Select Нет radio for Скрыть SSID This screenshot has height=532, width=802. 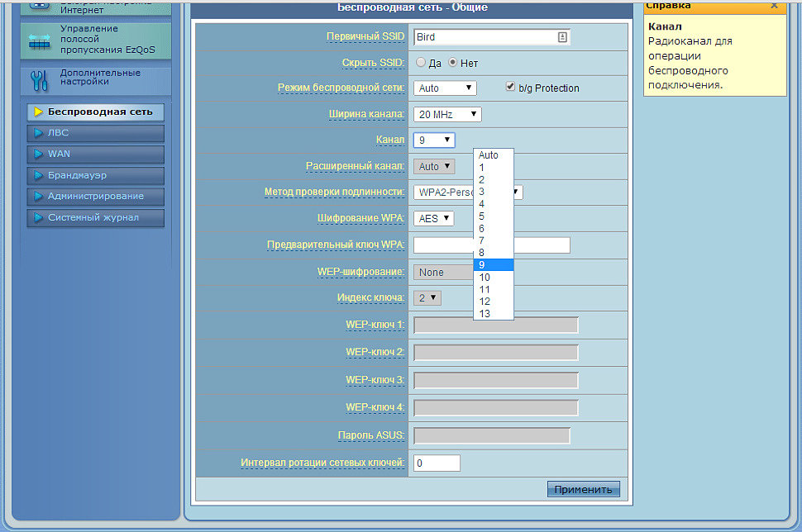(x=453, y=63)
